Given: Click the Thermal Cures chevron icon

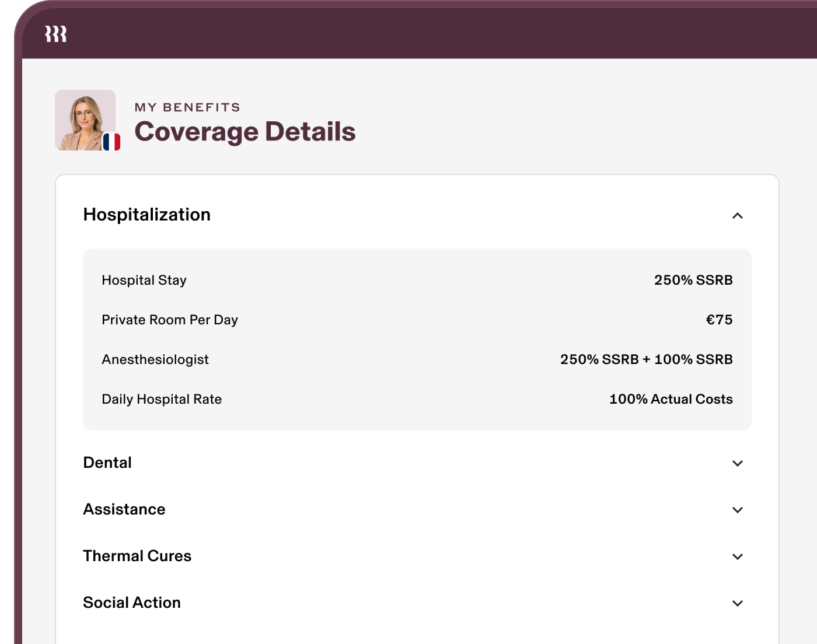Looking at the screenshot, I should [x=738, y=556].
